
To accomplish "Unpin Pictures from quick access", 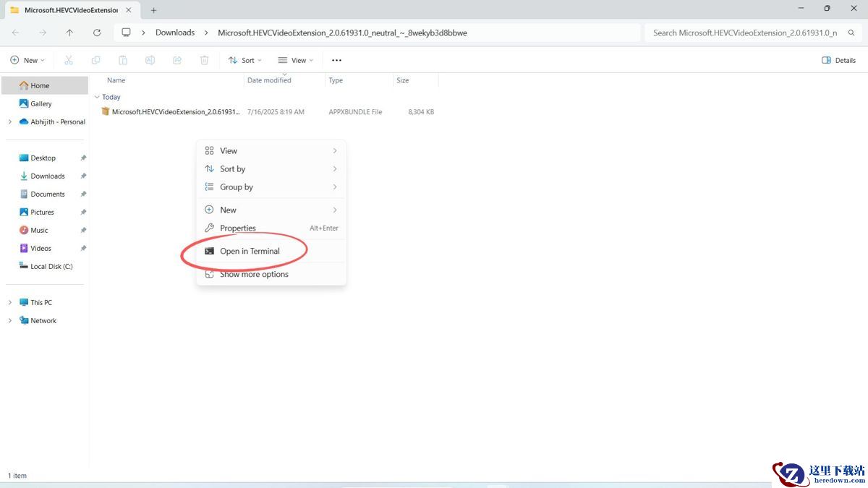I will click(83, 212).
